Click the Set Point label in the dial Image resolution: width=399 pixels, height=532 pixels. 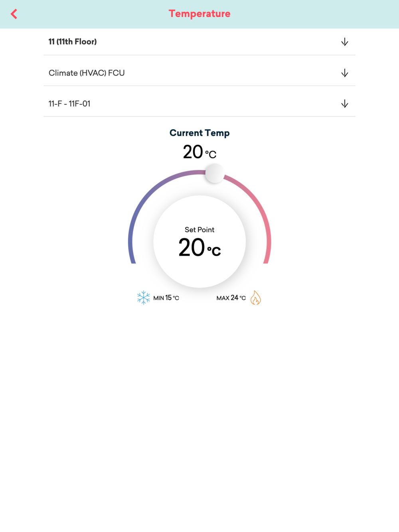coord(199,230)
